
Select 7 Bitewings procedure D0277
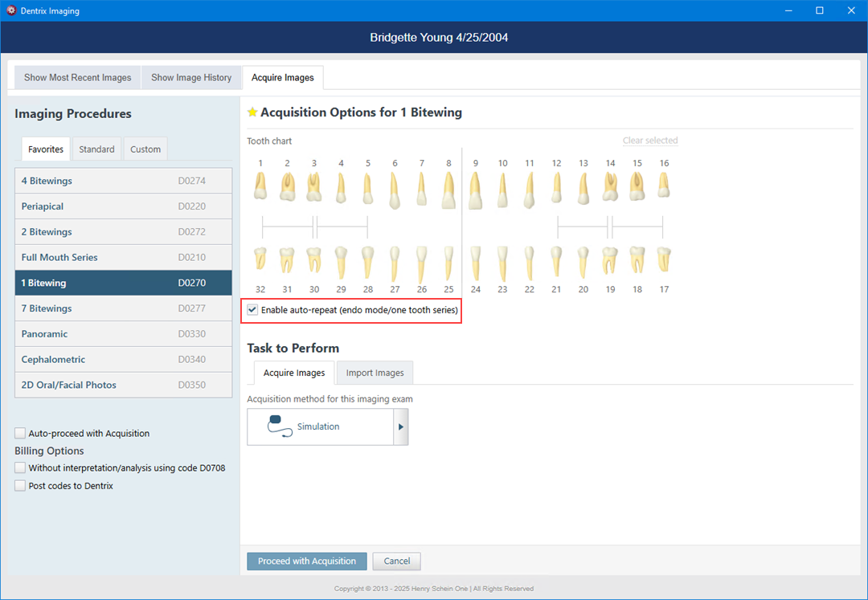[124, 308]
